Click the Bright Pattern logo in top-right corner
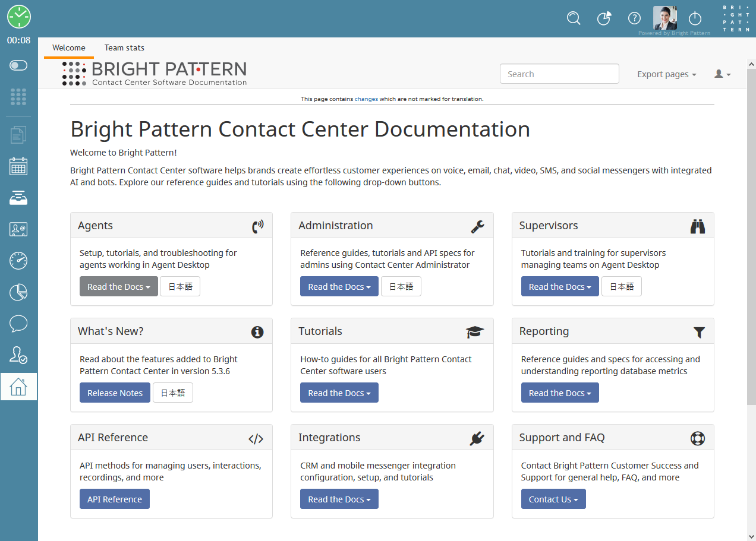Screen dimensions: 756x541 point(735,18)
